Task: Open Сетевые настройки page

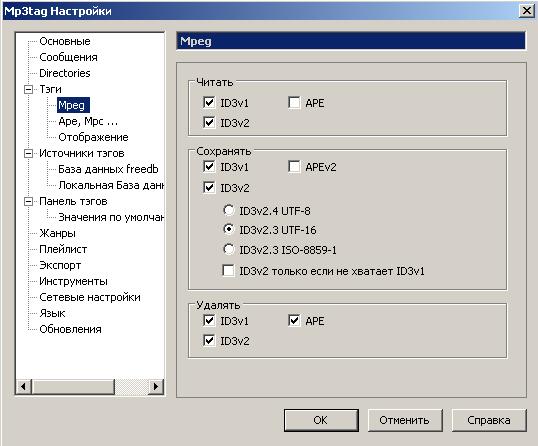Action: tap(90, 297)
